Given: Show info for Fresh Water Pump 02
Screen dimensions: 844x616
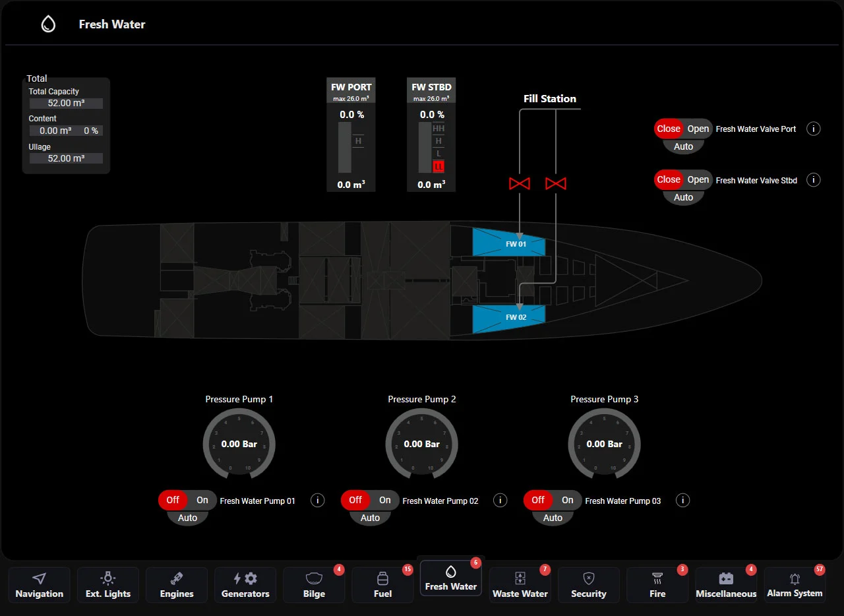Looking at the screenshot, I should coord(500,501).
